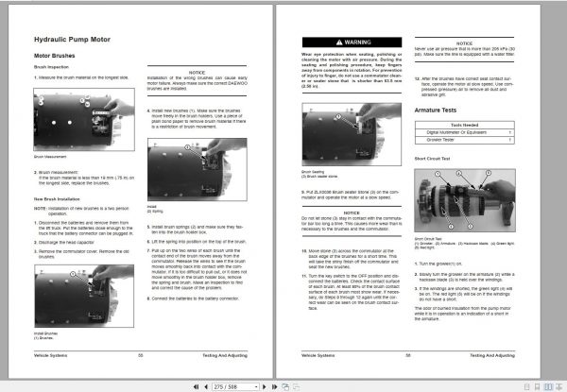Viewport: 567px width, 392px height.
Task: Go back to the previous view
Action: [285, 386]
